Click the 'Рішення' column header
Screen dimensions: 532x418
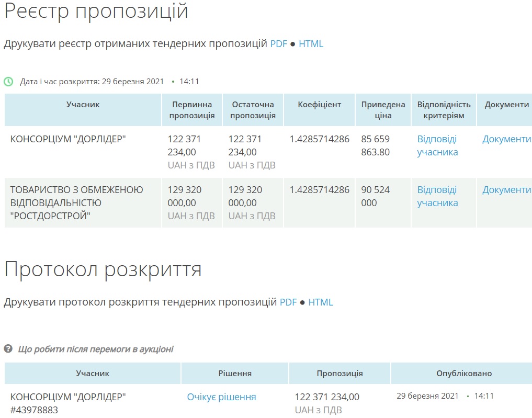[235, 374]
